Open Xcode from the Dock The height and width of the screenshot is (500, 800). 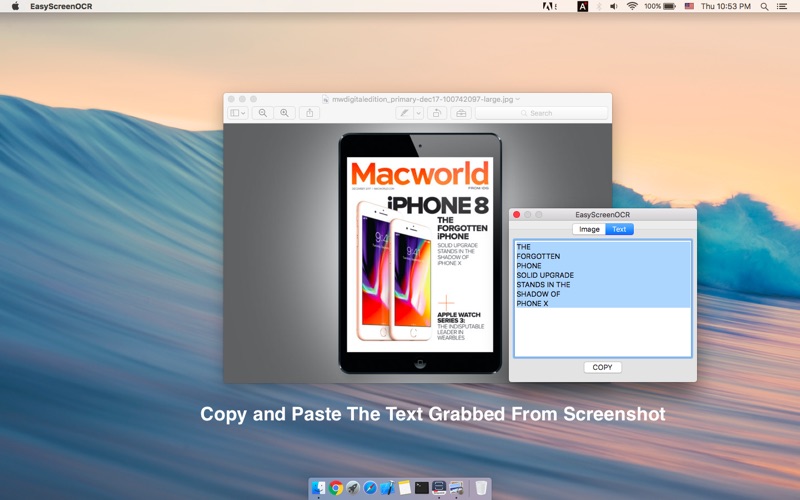point(387,488)
